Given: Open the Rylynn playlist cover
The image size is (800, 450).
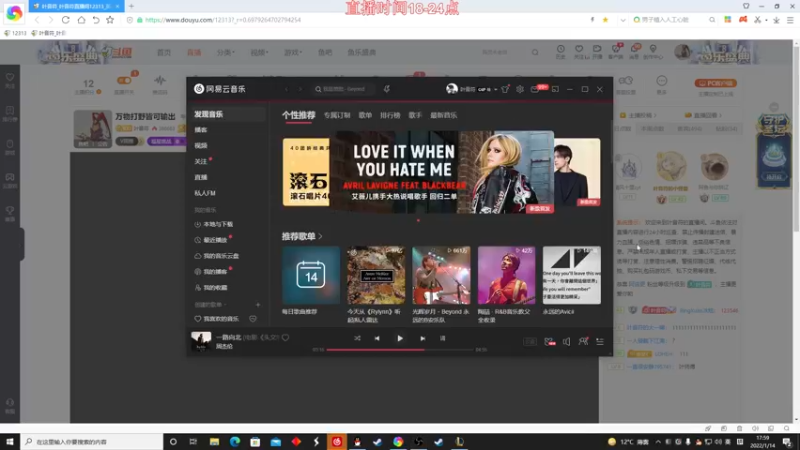Looking at the screenshot, I should 376,276.
